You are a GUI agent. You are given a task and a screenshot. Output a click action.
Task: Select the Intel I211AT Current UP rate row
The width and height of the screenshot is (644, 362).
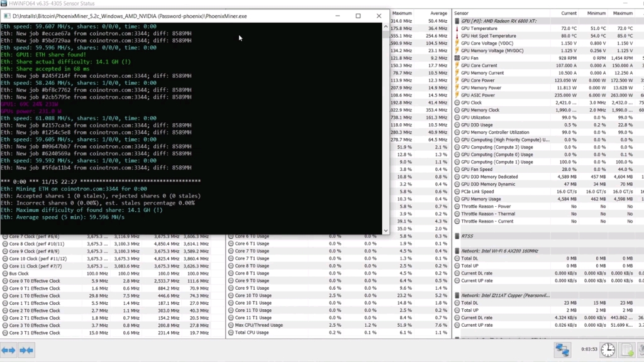tap(548, 325)
